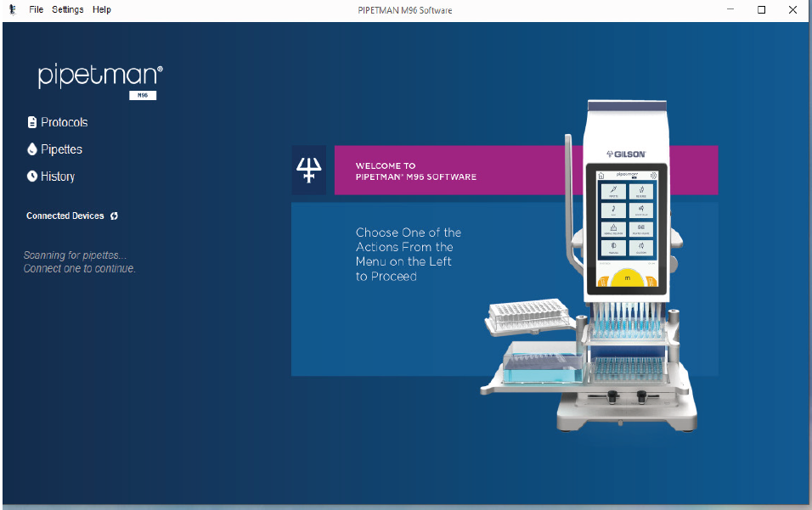This screenshot has width=812, height=510.
Task: Click the app icon in title bar
Action: click(x=13, y=9)
